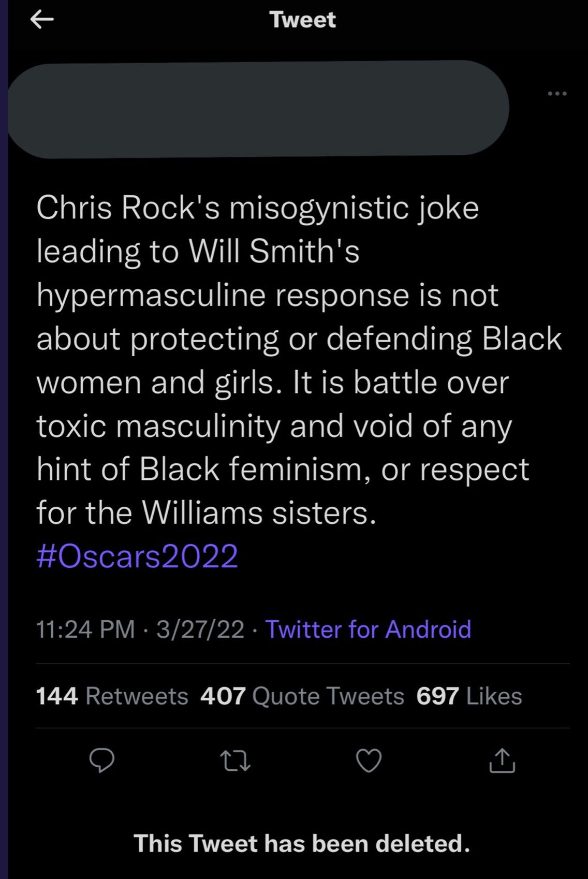The width and height of the screenshot is (588, 879).
Task: Tap the Tweet header title
Action: [x=302, y=20]
